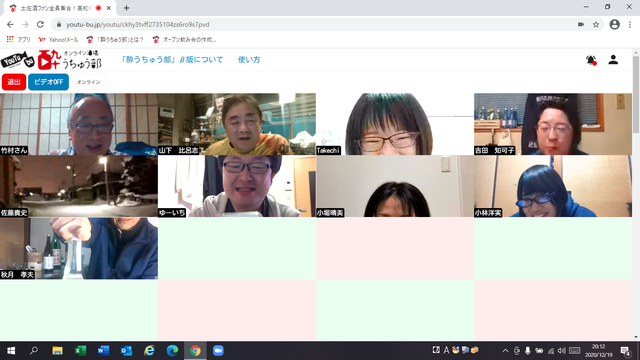
Task: Open the Windows notification center
Action: pyautogui.click(x=625, y=351)
